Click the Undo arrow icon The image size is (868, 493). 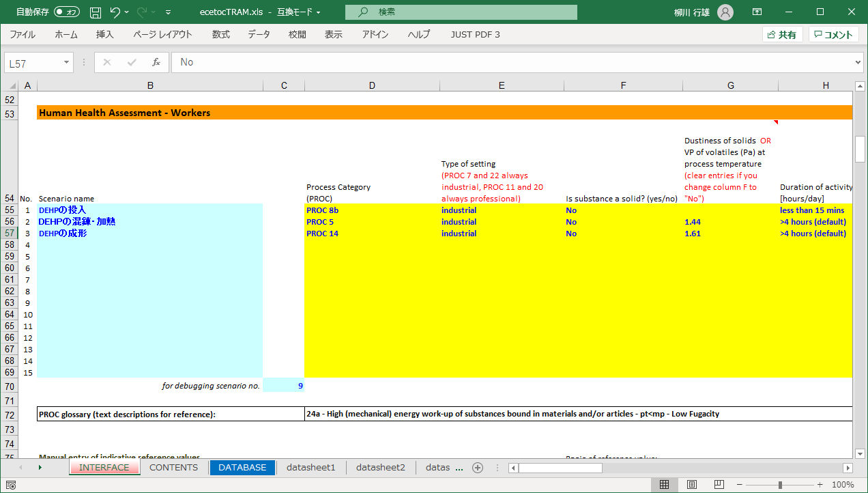[x=115, y=12]
